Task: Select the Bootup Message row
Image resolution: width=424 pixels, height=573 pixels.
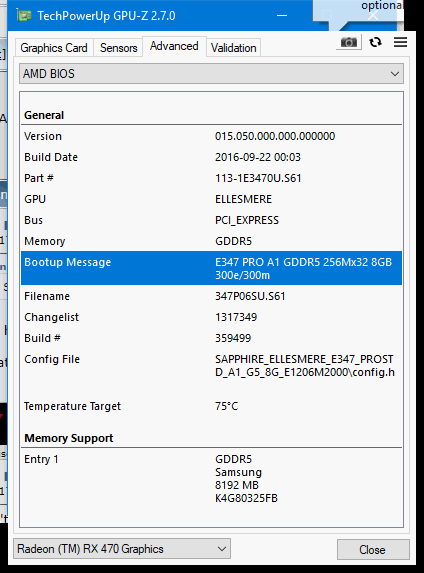Action: click(211, 268)
